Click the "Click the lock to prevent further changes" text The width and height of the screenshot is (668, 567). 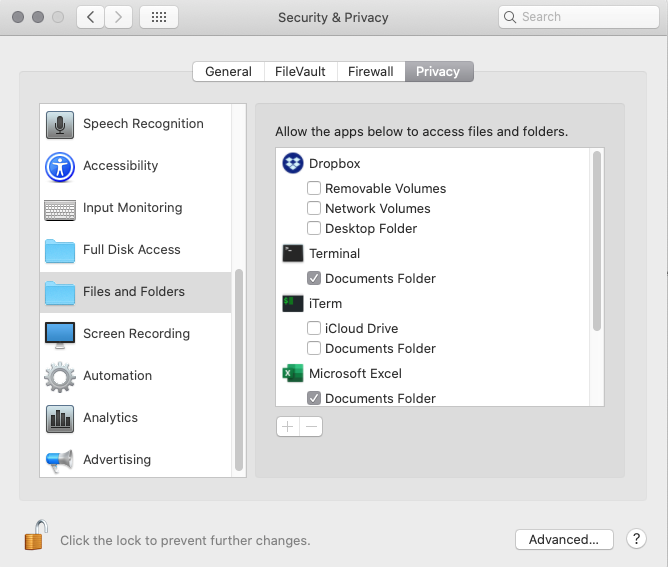(185, 540)
